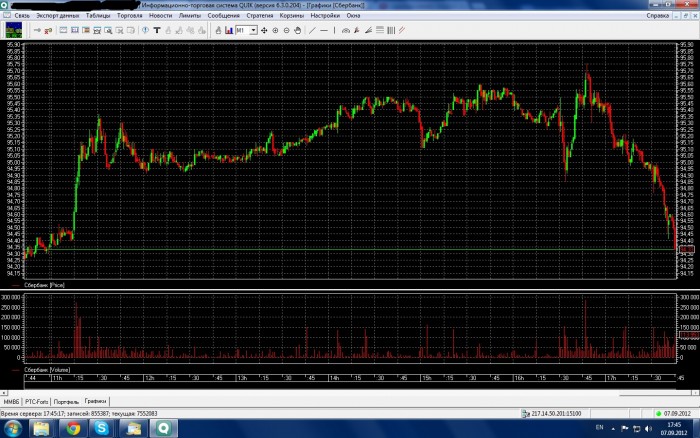Click the first table window toolbar icon

pos(63,30)
